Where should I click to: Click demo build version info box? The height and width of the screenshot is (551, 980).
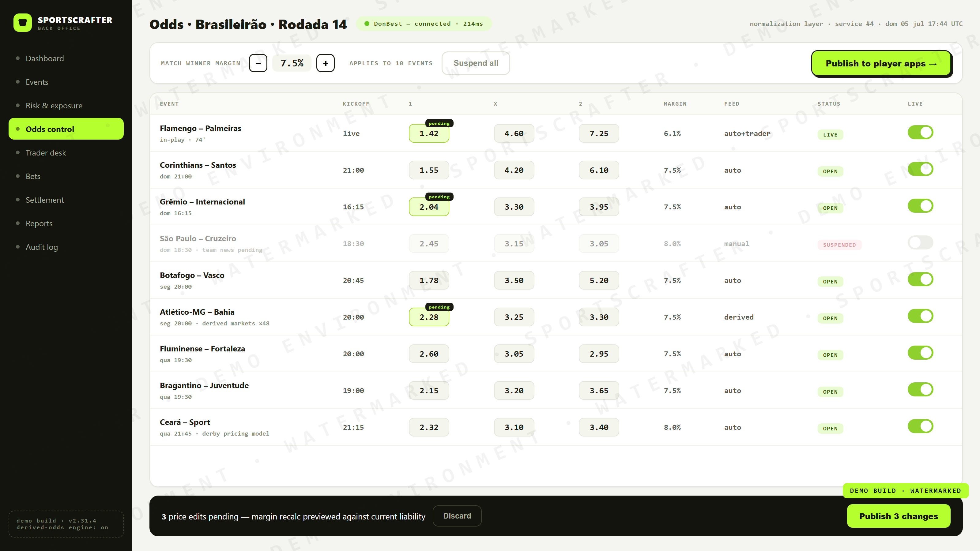(x=66, y=524)
